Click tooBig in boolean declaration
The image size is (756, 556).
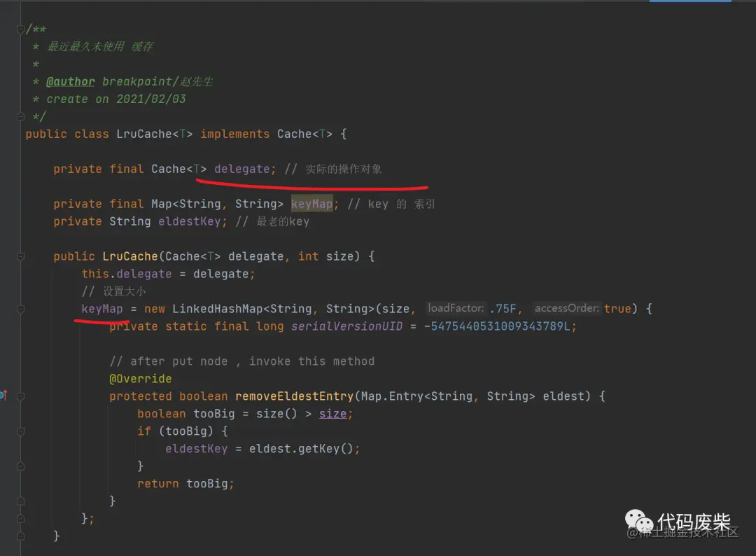pos(214,414)
